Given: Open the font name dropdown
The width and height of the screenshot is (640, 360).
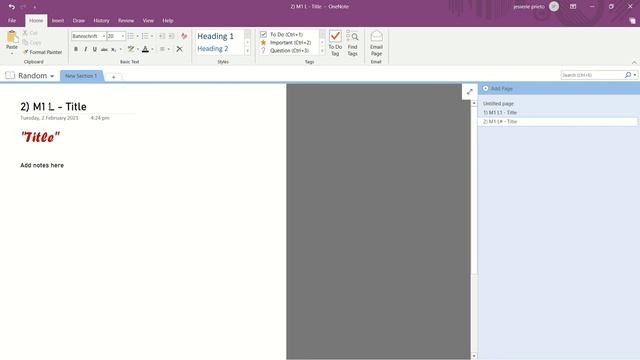Looking at the screenshot, I should tap(104, 36).
